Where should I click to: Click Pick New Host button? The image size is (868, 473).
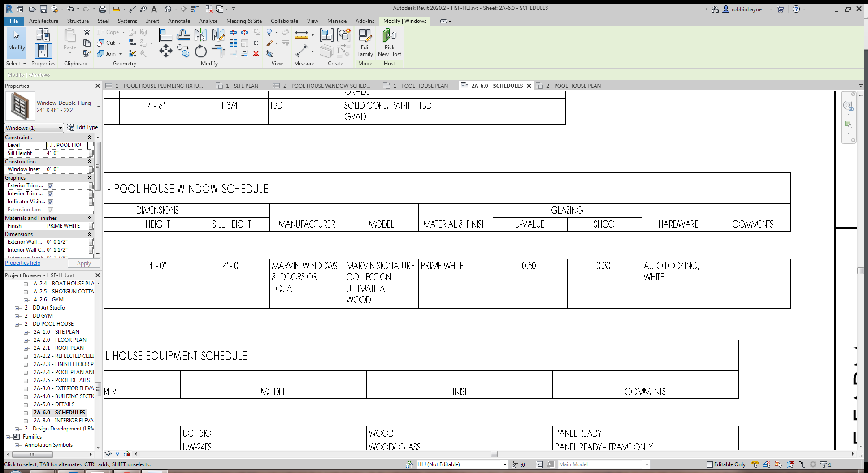coord(389,43)
